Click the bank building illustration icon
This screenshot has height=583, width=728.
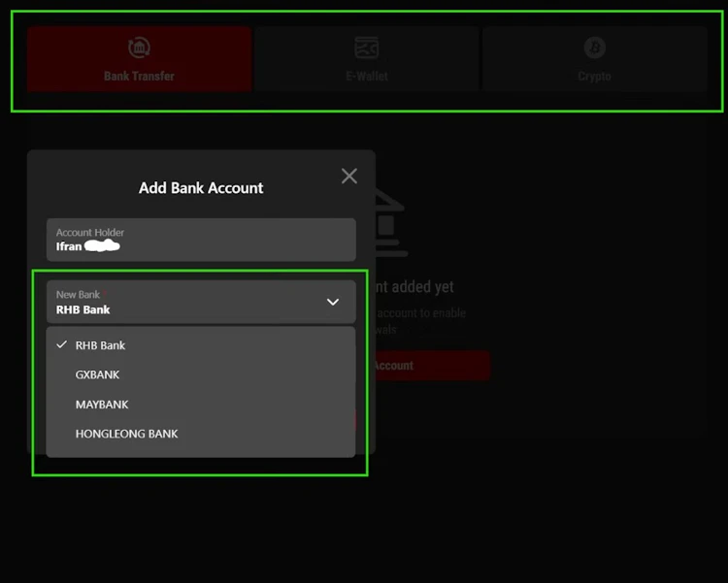pos(391,223)
